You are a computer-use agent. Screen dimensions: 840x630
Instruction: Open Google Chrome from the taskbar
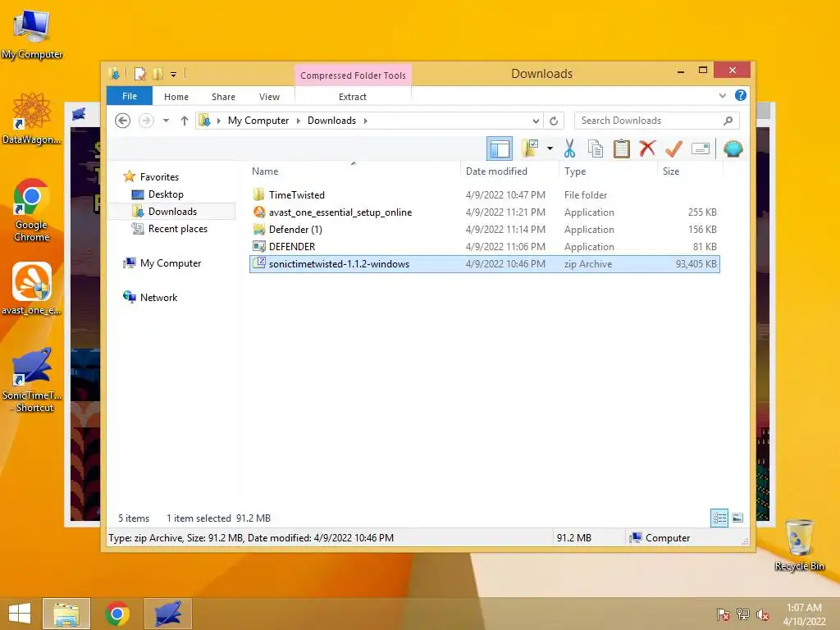tap(117, 614)
